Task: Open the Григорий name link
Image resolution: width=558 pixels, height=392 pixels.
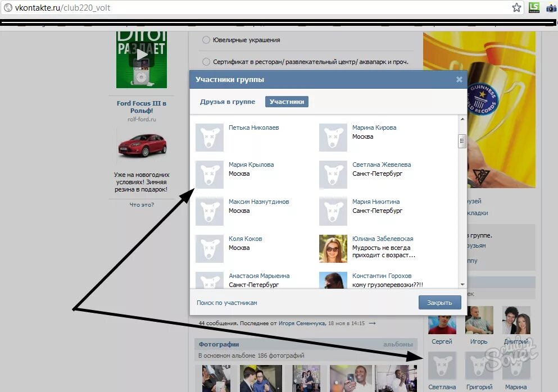Action: point(479,386)
